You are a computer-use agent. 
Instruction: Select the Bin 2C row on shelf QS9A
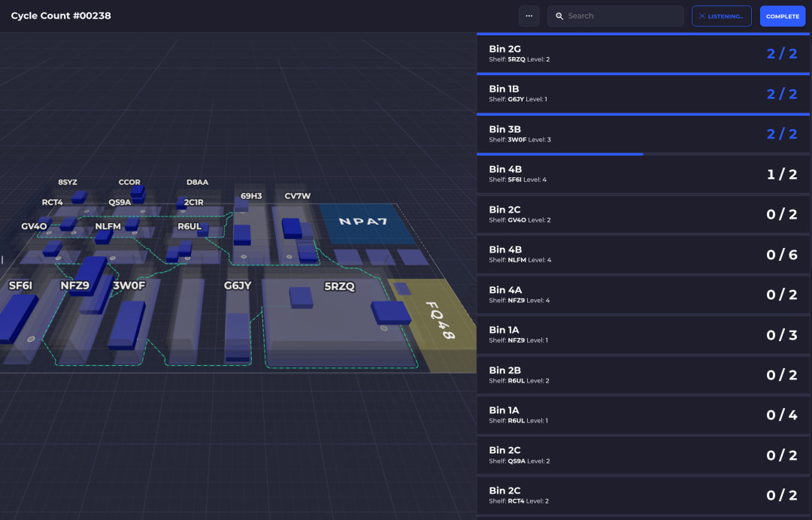pyautogui.click(x=643, y=455)
